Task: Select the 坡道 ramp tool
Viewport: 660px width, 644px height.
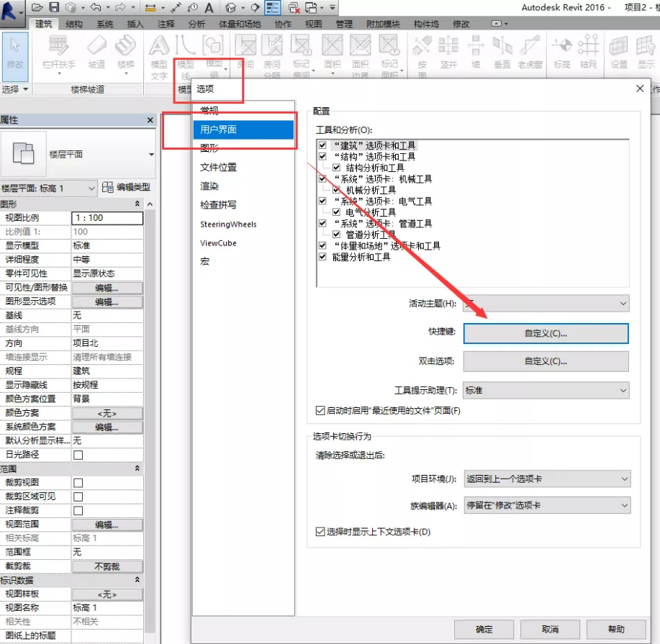Action: point(96,53)
